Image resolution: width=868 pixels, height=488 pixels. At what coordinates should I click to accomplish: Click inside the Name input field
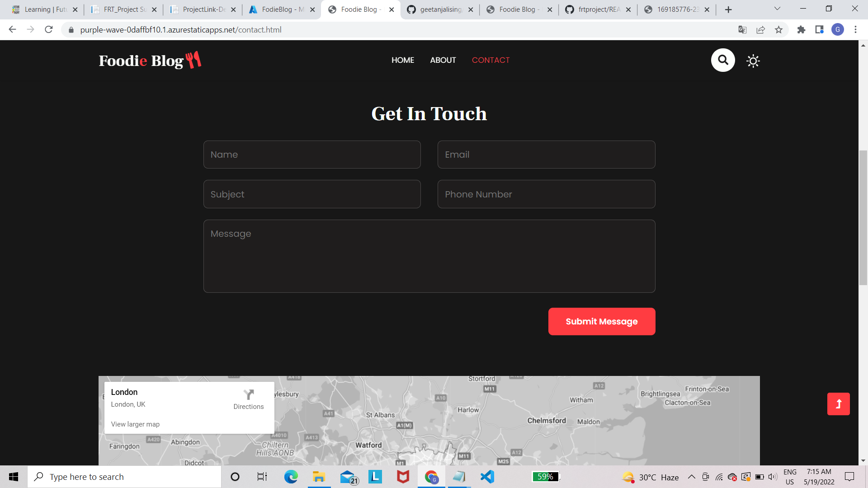311,155
